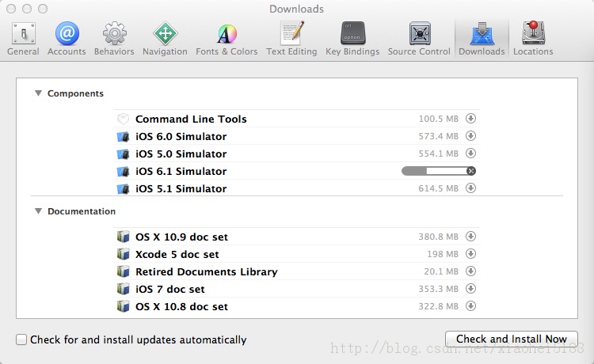594x364 pixels.
Task: Open the Behaviors gear pane
Action: tap(114, 39)
